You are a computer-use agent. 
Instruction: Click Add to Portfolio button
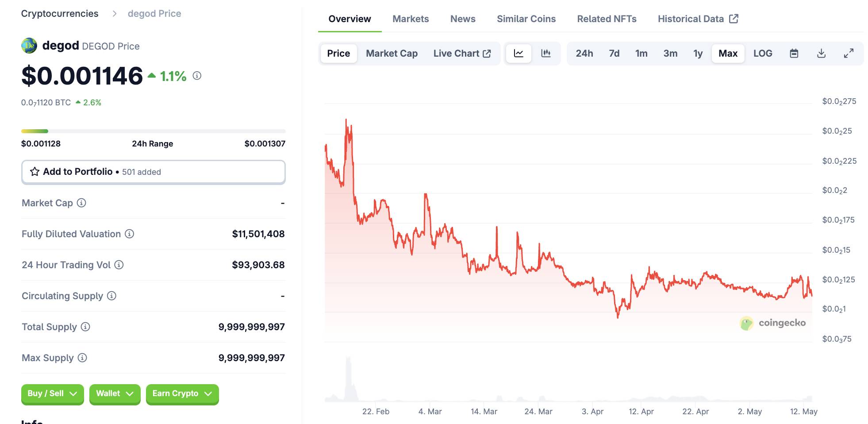click(153, 172)
